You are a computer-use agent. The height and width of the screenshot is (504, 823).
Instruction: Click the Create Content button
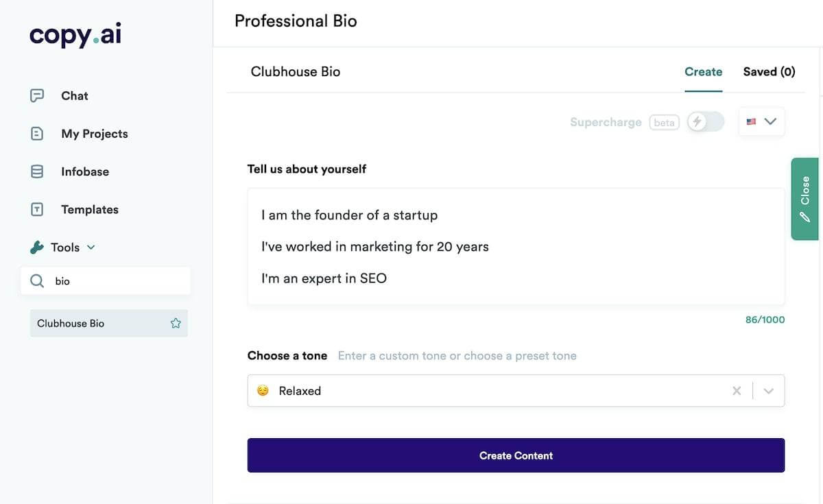(x=516, y=455)
